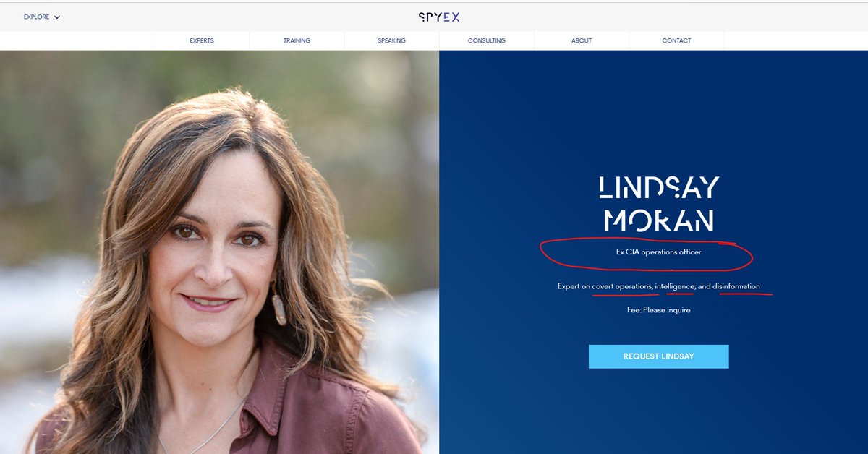Open the Contact page
868x454 pixels.
click(676, 40)
